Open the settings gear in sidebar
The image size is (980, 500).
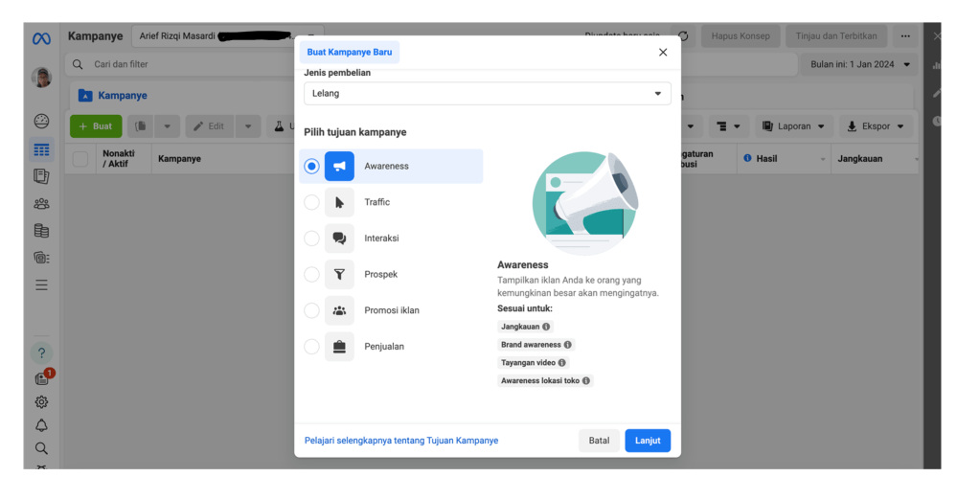click(x=41, y=402)
